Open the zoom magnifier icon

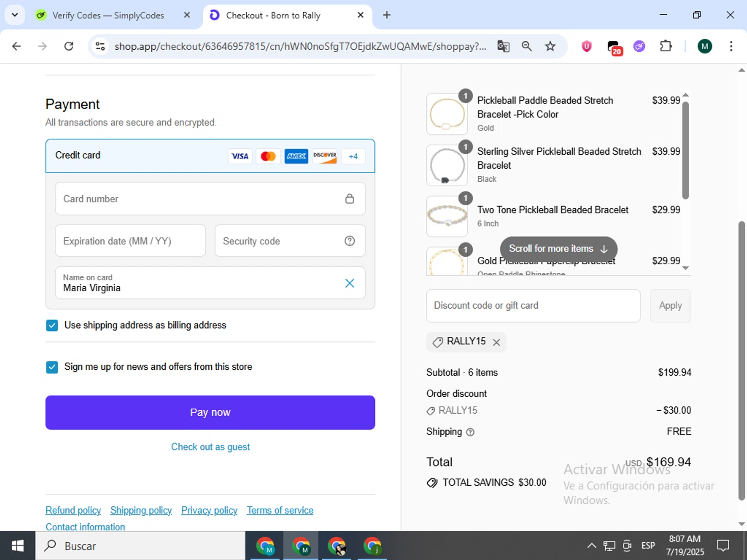coord(526,46)
